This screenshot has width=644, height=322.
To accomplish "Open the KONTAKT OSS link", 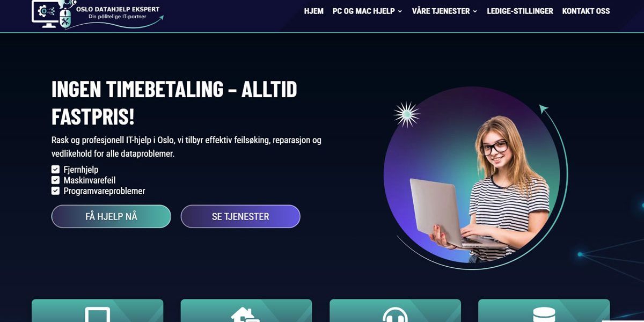I will pos(586,11).
